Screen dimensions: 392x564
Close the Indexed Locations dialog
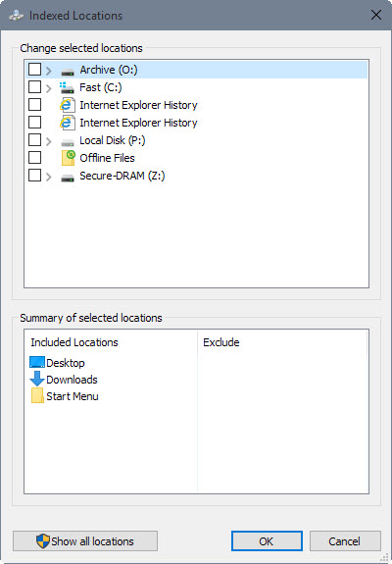click(x=376, y=15)
